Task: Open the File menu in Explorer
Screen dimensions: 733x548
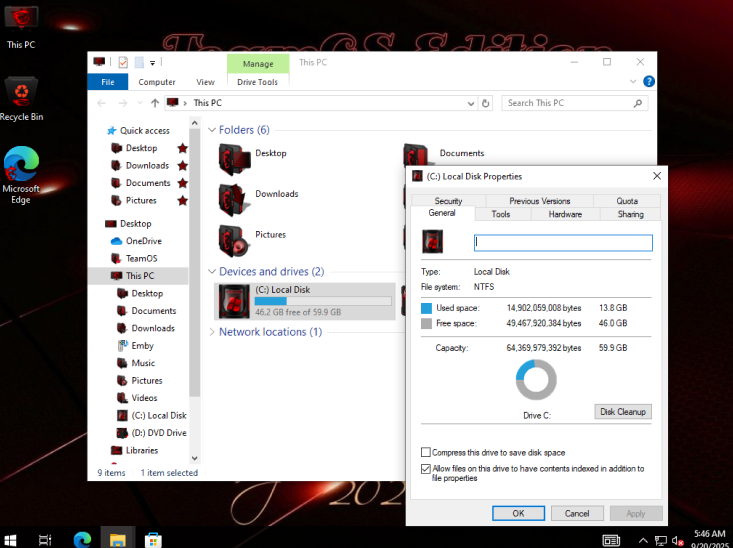Action: (x=108, y=82)
